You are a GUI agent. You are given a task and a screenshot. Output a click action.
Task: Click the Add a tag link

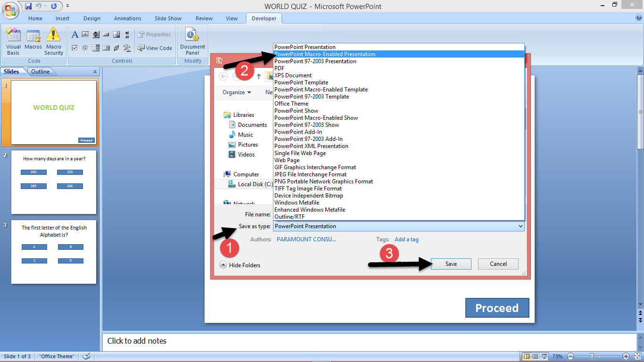pos(406,239)
